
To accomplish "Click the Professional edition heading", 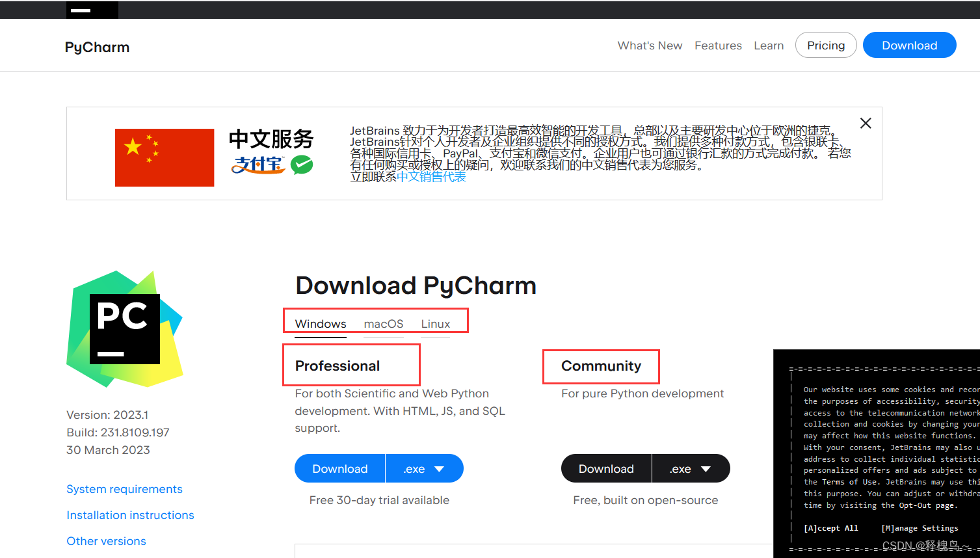I will (x=338, y=365).
